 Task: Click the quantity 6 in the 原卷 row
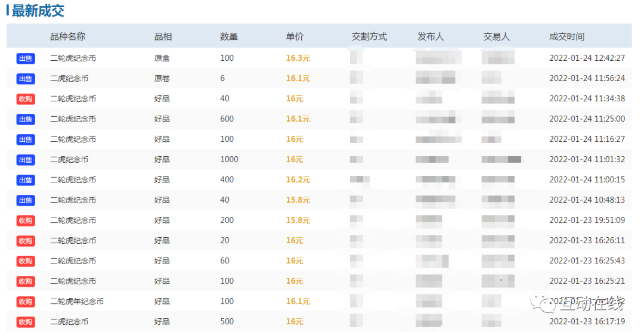click(222, 79)
